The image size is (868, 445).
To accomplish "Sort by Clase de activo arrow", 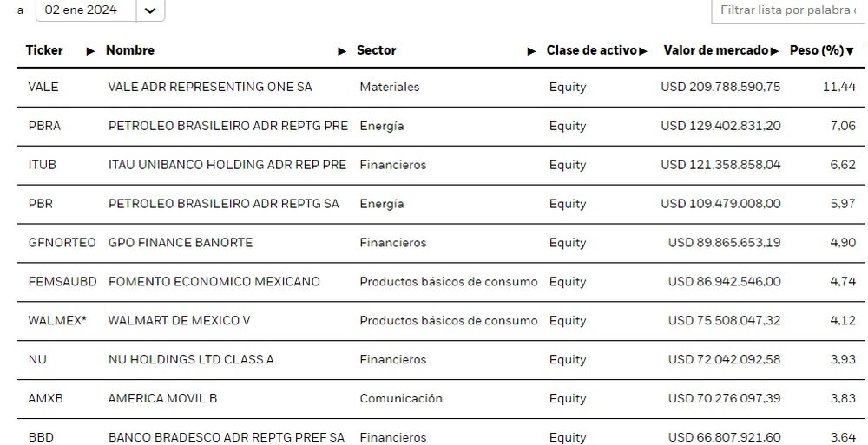I will coord(643,51).
